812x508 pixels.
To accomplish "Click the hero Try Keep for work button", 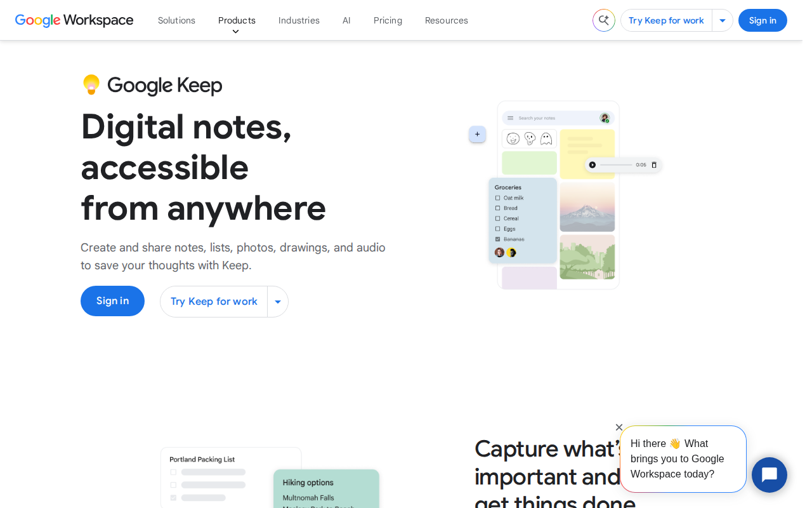I will (x=214, y=302).
